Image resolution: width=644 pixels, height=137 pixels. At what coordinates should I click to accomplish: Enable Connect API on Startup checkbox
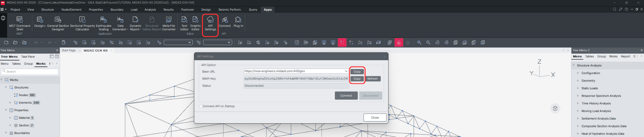(201, 106)
